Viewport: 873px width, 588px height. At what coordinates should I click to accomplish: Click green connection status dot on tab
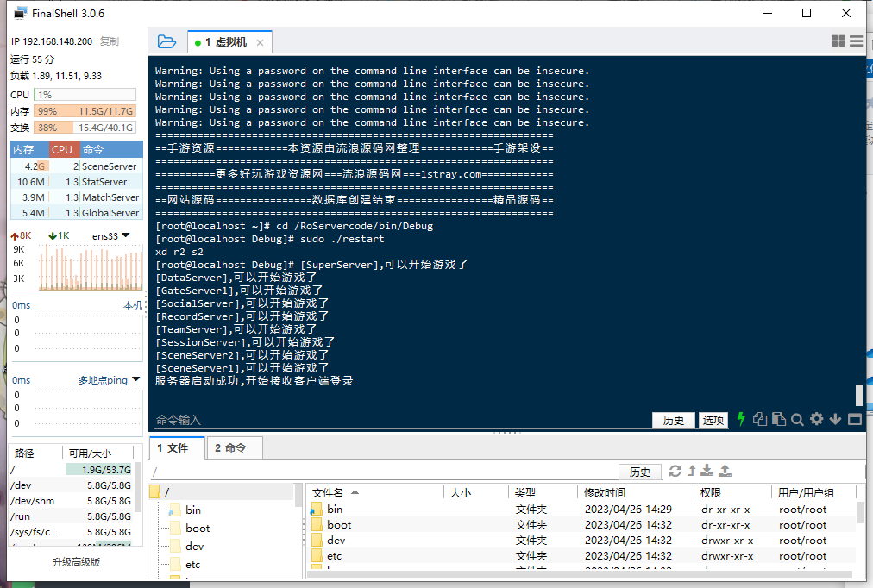click(198, 43)
